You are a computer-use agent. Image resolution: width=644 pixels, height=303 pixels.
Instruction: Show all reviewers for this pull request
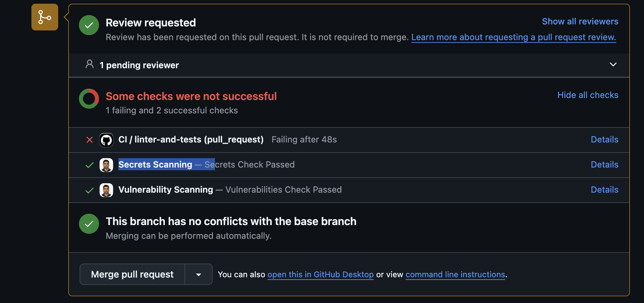click(580, 21)
